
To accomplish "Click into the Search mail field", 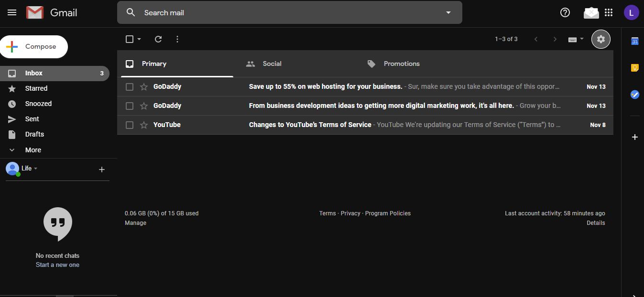I will pos(287,13).
